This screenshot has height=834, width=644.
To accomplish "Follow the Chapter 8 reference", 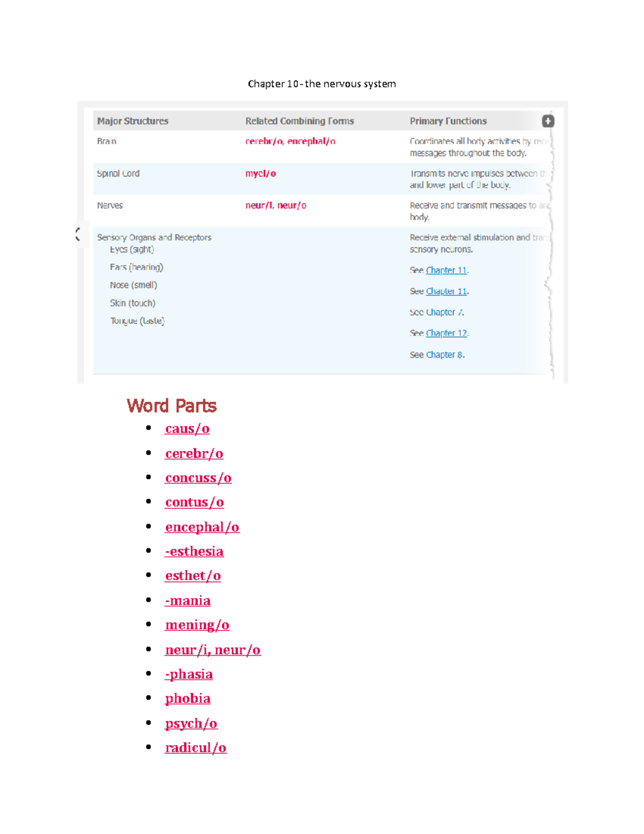I will click(445, 355).
